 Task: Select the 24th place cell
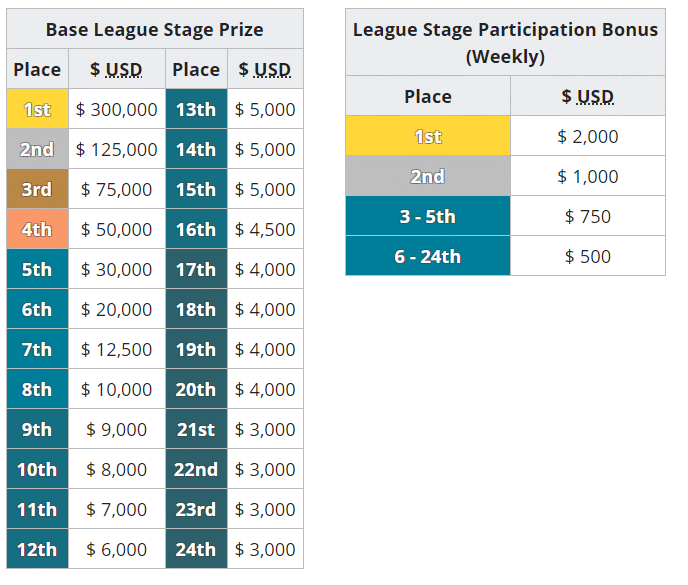196,549
